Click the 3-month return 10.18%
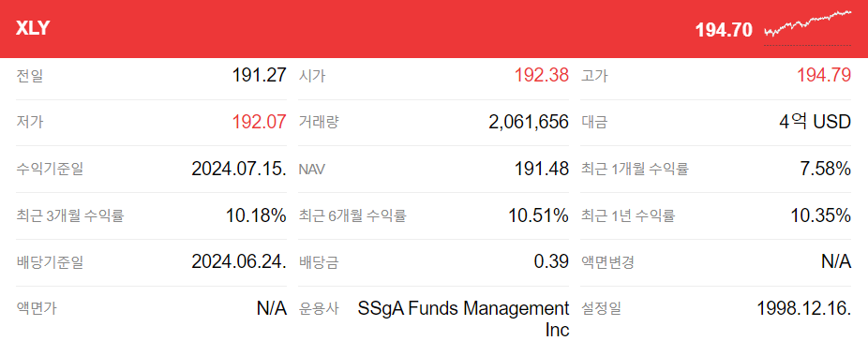The height and width of the screenshot is (341, 868). 256,215
